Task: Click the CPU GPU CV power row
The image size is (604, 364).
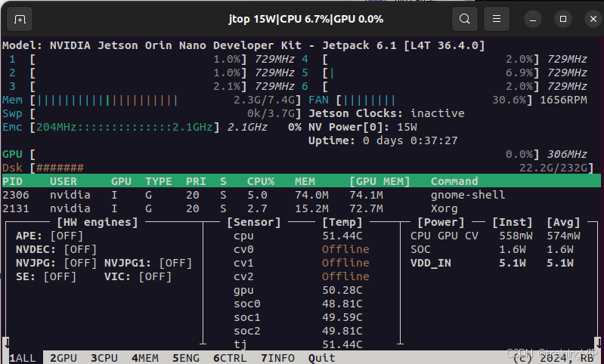Action: (495, 236)
